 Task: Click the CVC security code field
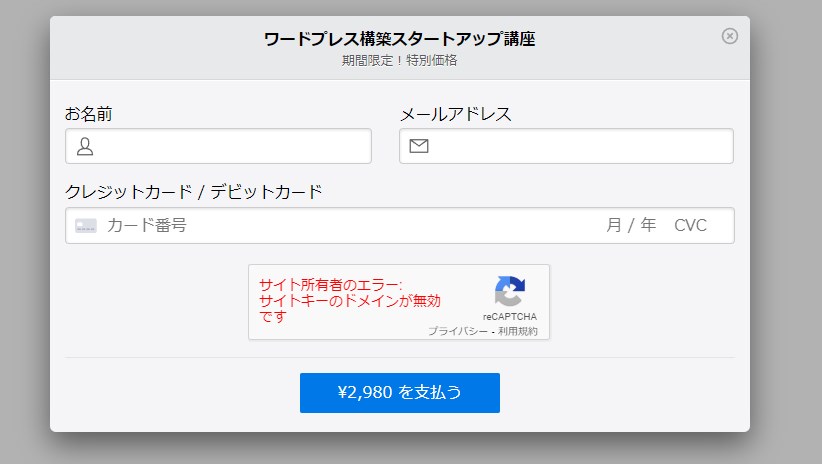point(690,226)
